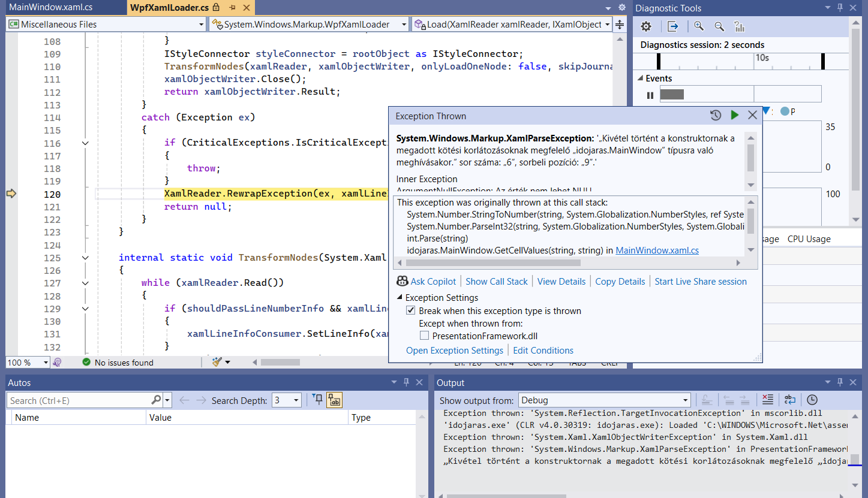
Task: Click the reset view chart icon in Diagnostic Tools
Action: pos(739,26)
